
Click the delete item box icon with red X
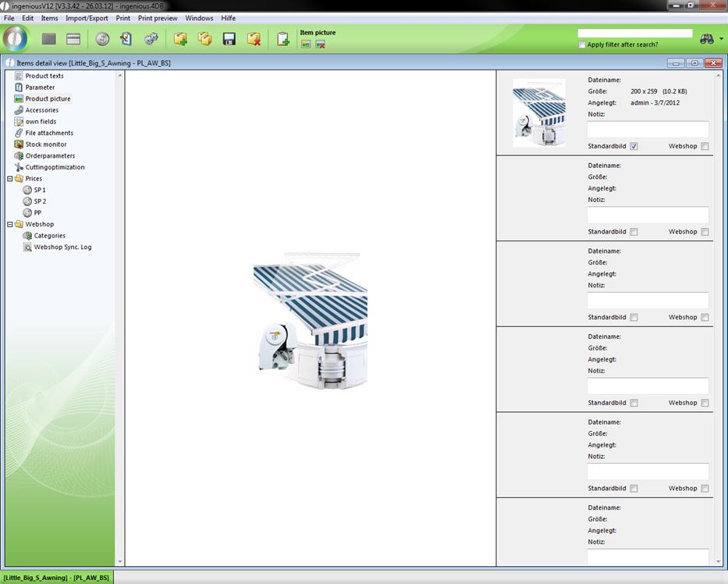coord(254,39)
